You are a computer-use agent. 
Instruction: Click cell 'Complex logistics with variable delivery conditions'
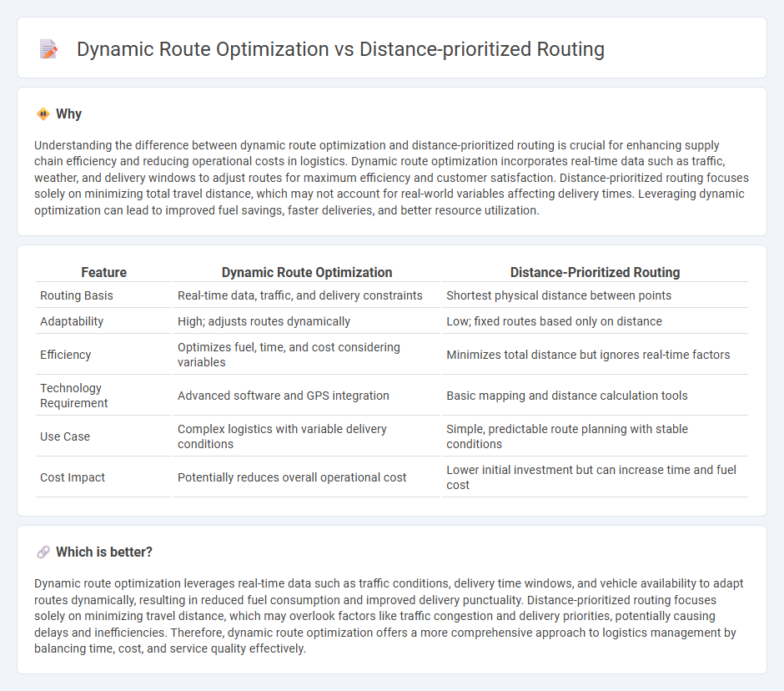(306, 436)
